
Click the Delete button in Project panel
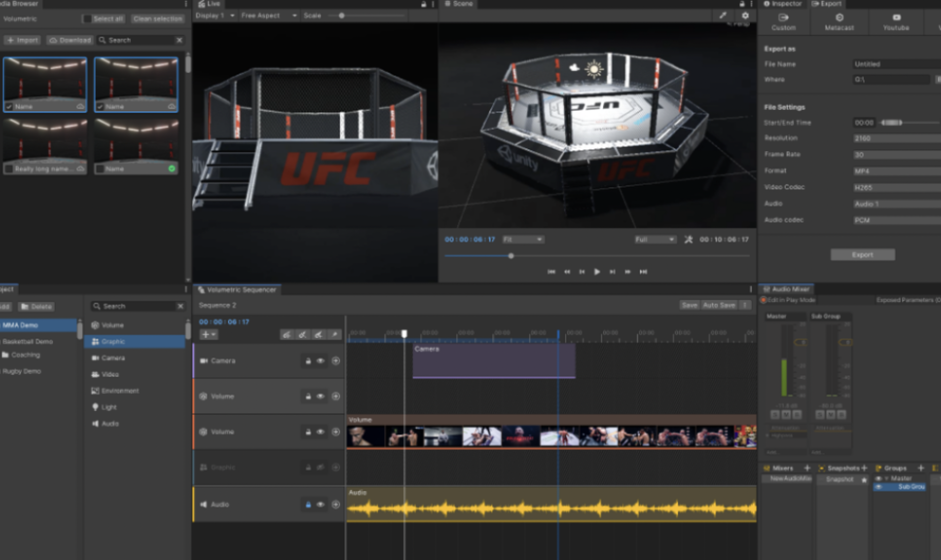(x=36, y=306)
